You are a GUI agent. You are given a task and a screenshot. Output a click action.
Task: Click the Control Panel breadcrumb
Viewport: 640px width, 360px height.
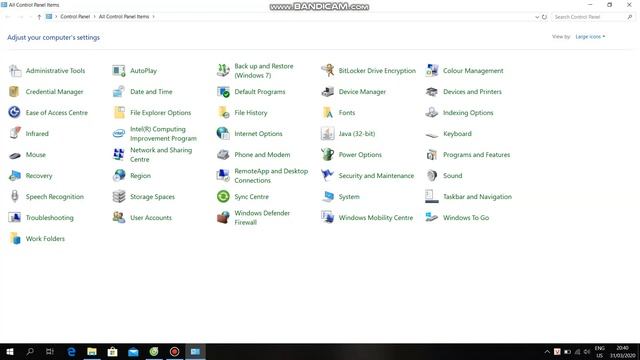(75, 17)
